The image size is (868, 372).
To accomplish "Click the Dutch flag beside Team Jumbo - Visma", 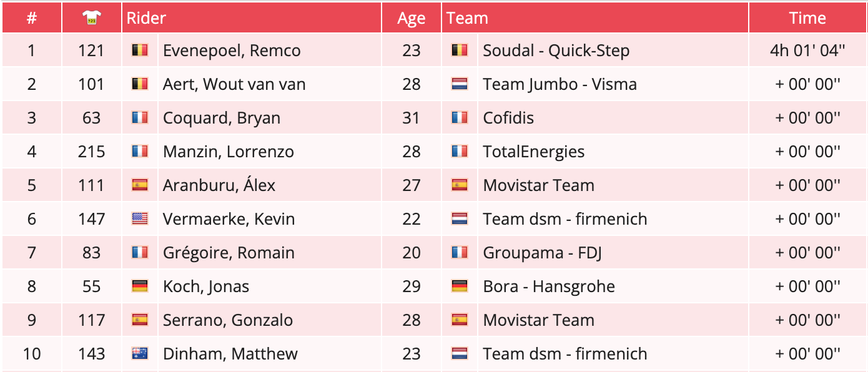I will (459, 84).
